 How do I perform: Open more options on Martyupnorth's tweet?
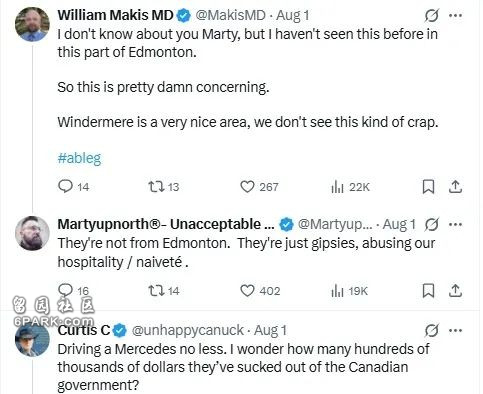tap(456, 224)
